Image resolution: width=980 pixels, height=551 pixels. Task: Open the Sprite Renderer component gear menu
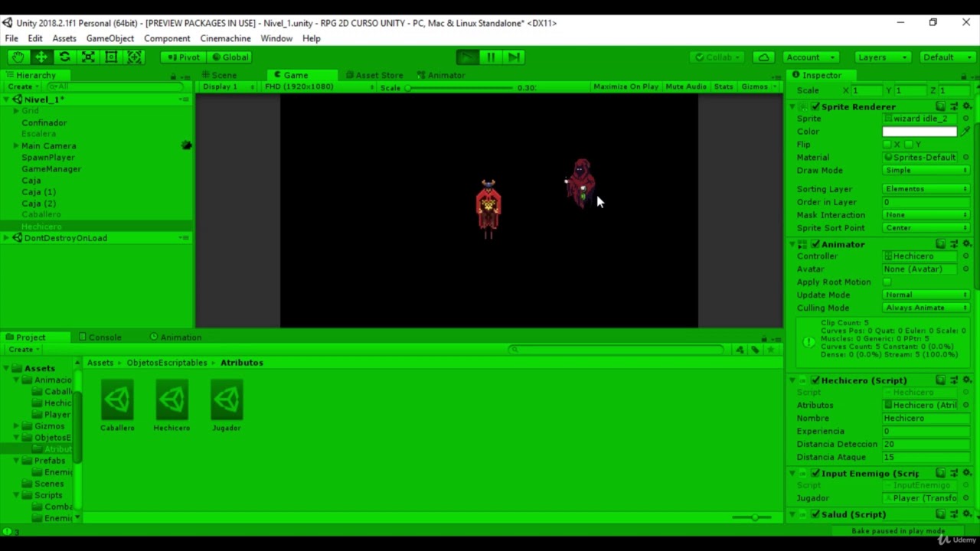[967, 106]
